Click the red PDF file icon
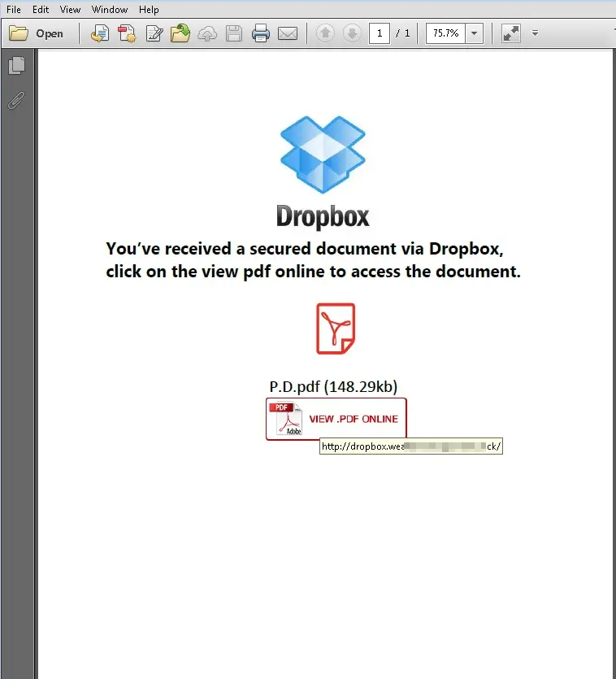 pos(336,329)
